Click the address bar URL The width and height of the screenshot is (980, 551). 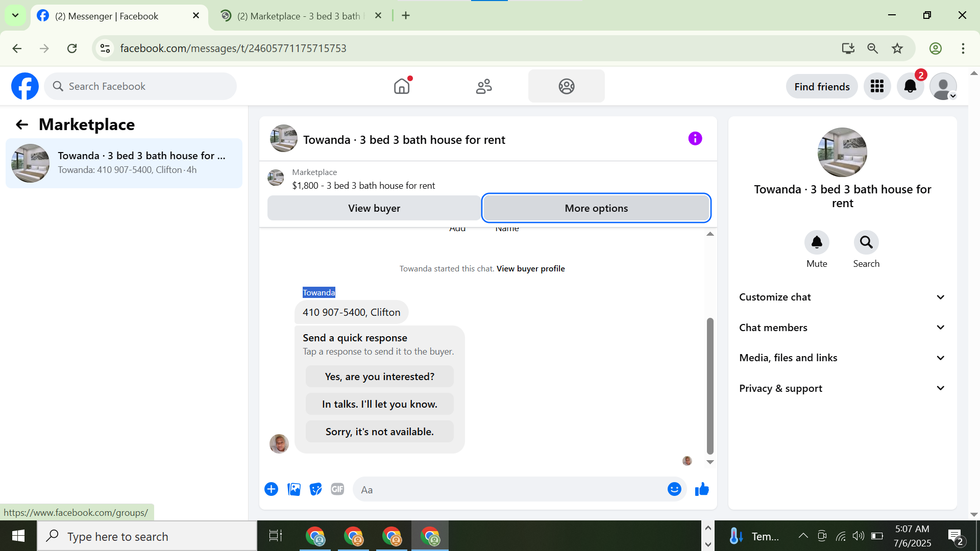point(233,48)
